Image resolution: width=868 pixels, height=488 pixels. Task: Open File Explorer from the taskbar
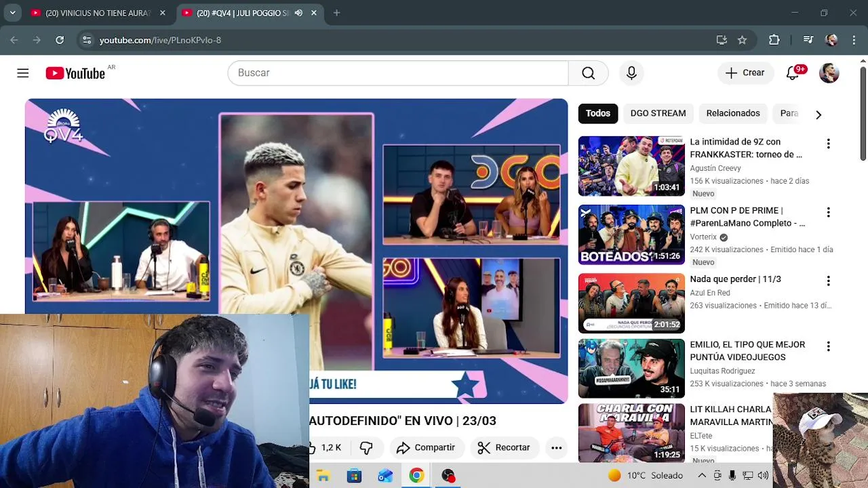click(x=323, y=476)
